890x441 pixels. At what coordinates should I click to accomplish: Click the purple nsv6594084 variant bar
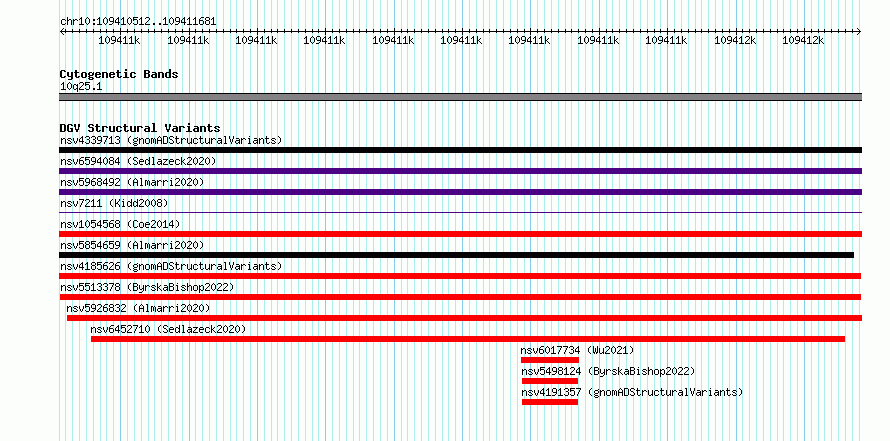point(460,171)
